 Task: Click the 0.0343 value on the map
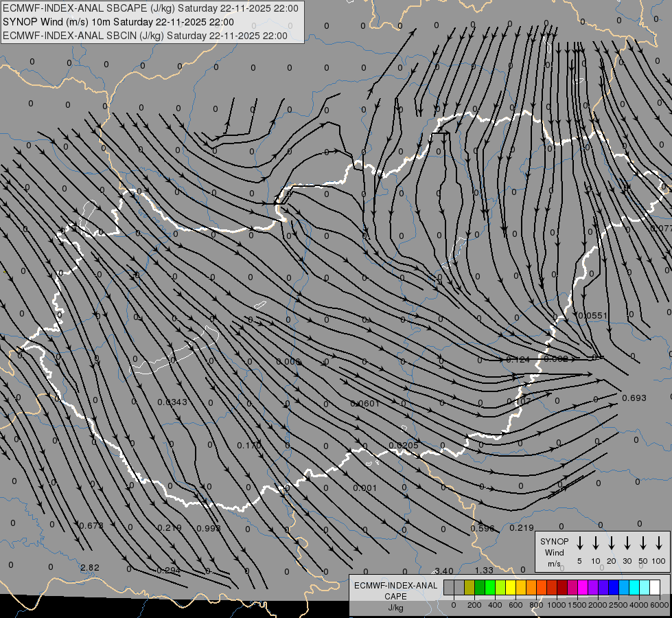pyautogui.click(x=172, y=402)
